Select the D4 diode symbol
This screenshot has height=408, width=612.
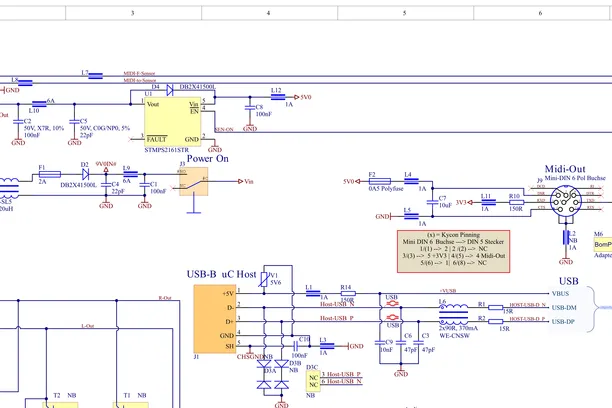tap(170, 90)
